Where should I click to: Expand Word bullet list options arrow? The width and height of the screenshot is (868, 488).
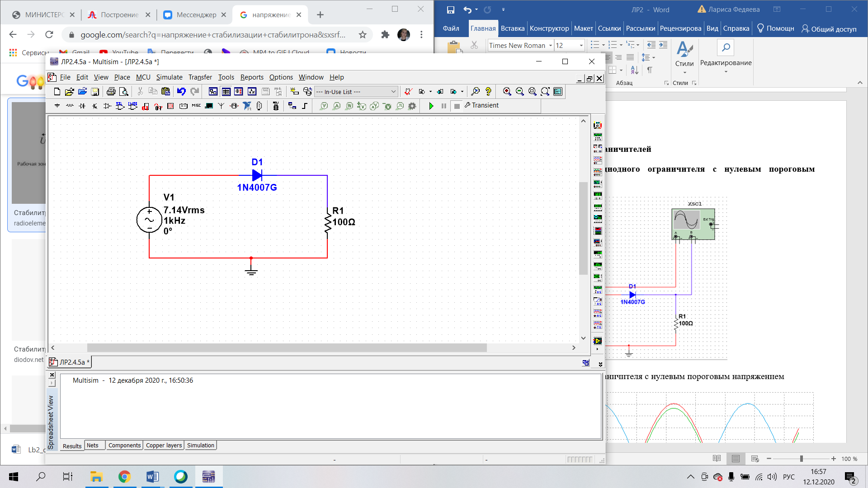(x=604, y=45)
